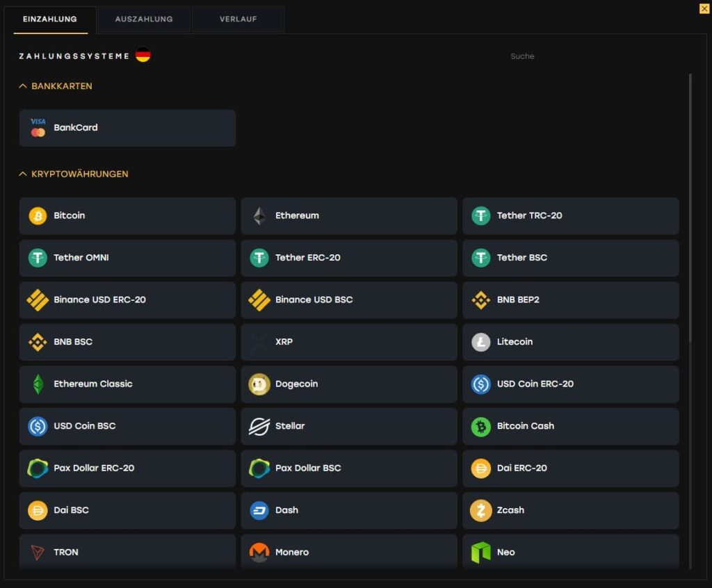The width and height of the screenshot is (712, 588).
Task: Click the payment list vertical scrollbar
Action: pyautogui.click(x=690, y=209)
